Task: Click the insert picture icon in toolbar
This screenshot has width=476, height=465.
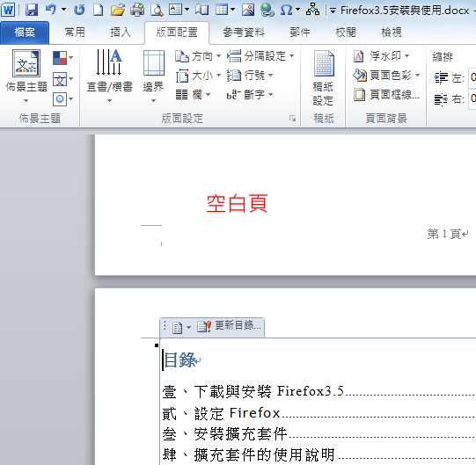Action: pos(248,10)
